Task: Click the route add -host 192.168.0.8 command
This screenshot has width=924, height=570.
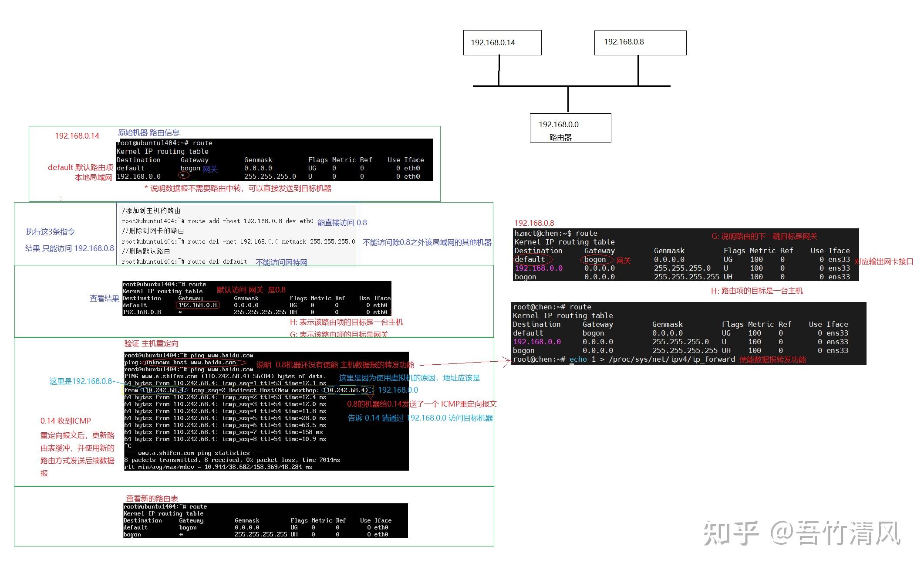Action: point(217,221)
